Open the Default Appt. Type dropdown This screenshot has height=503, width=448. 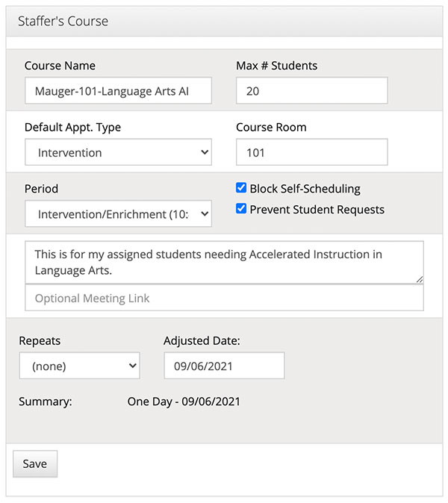(118, 152)
